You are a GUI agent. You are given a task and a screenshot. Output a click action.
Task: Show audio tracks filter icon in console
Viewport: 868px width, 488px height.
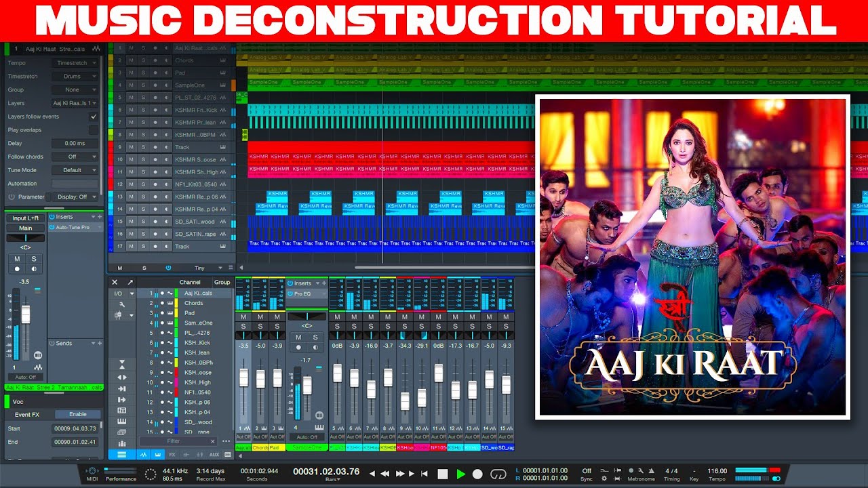pyautogui.click(x=144, y=455)
